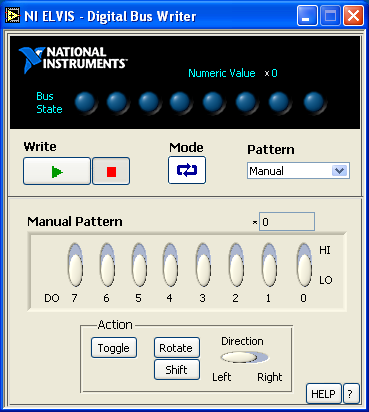Image resolution: width=369 pixels, height=412 pixels.
Task: Click the Toggle action button
Action: pos(114,348)
